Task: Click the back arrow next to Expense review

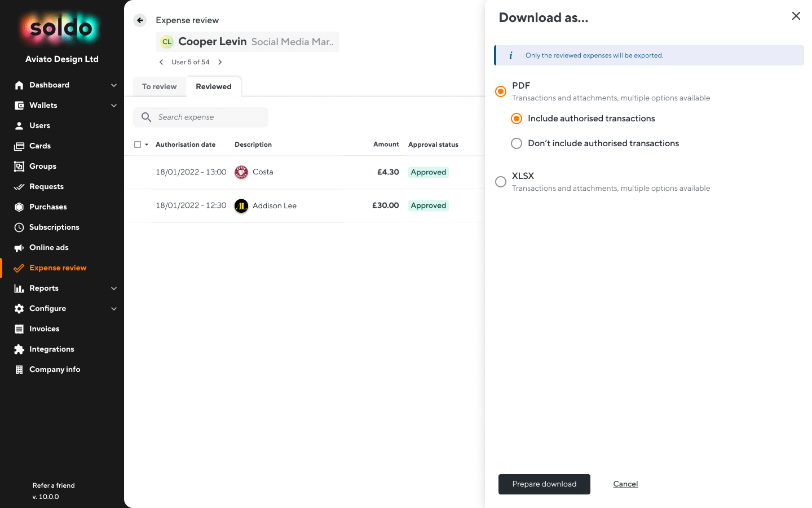Action: point(140,20)
